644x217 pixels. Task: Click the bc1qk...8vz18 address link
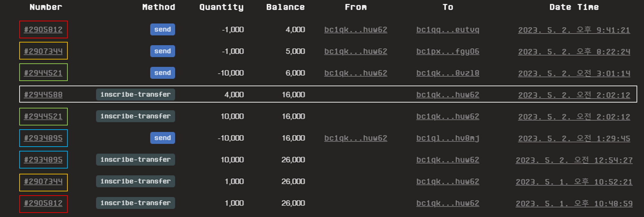point(448,73)
